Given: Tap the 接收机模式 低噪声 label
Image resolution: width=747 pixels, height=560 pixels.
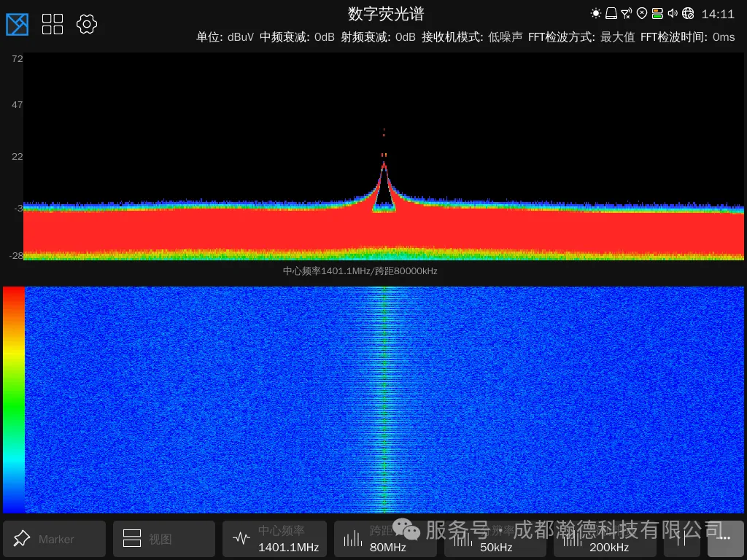Looking at the screenshot, I should click(472, 37).
